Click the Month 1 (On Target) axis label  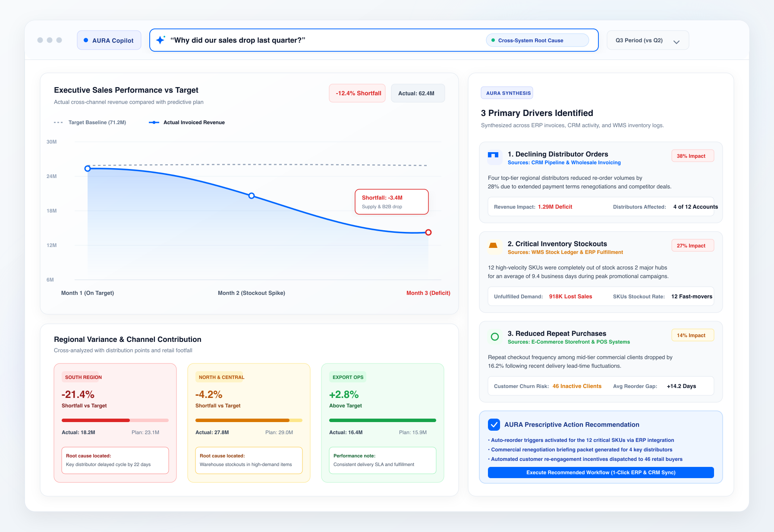[88, 293]
